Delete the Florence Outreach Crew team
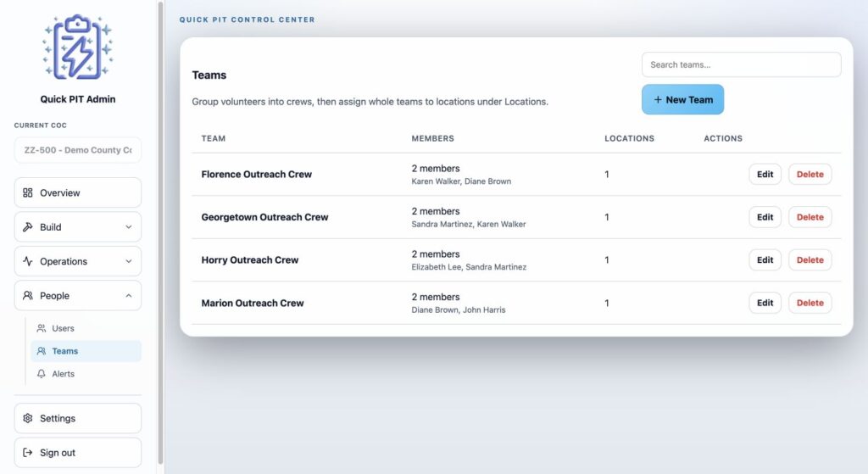This screenshot has height=474, width=868. pyautogui.click(x=810, y=174)
